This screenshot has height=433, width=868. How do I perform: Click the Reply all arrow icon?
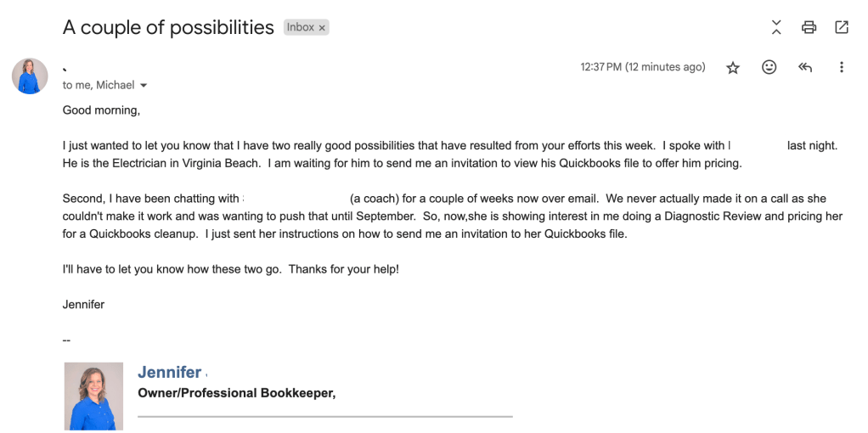click(x=805, y=67)
